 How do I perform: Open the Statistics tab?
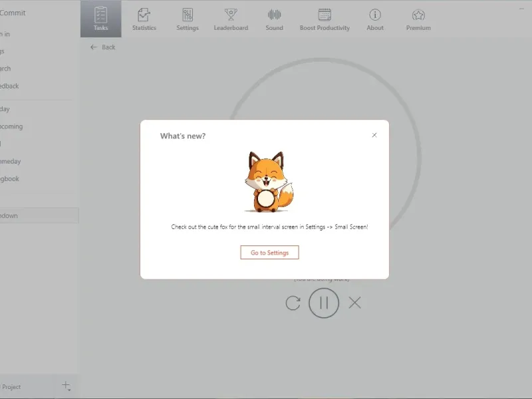[x=144, y=19]
